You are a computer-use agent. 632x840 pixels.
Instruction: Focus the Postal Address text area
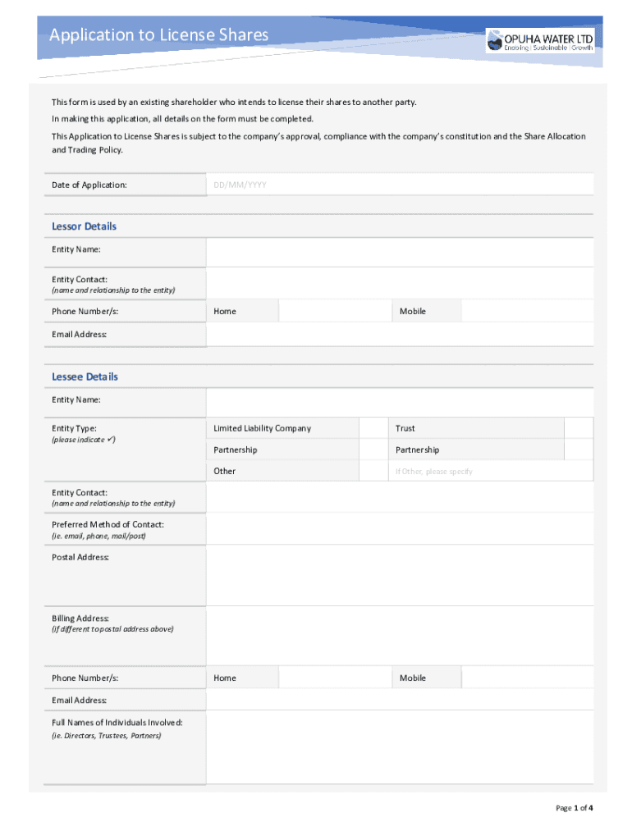[x=399, y=576]
